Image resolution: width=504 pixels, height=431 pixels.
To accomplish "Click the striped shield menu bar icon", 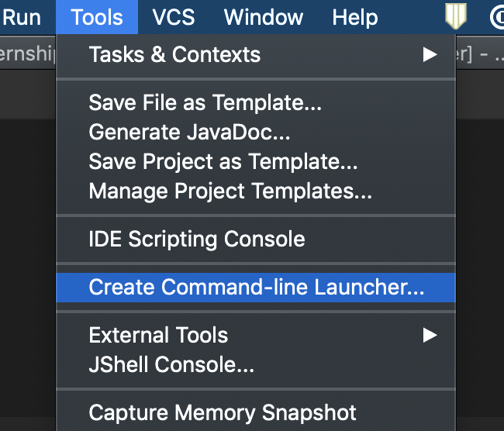I will pyautogui.click(x=455, y=16).
